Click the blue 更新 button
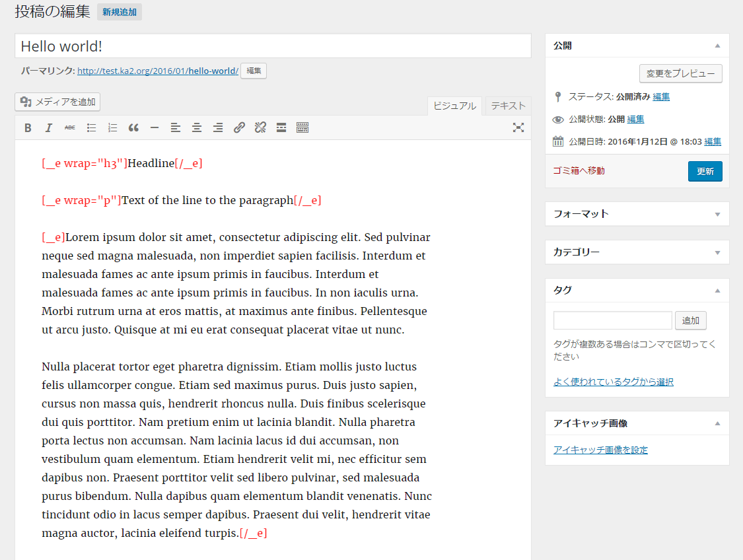The width and height of the screenshot is (743, 560). tap(705, 171)
